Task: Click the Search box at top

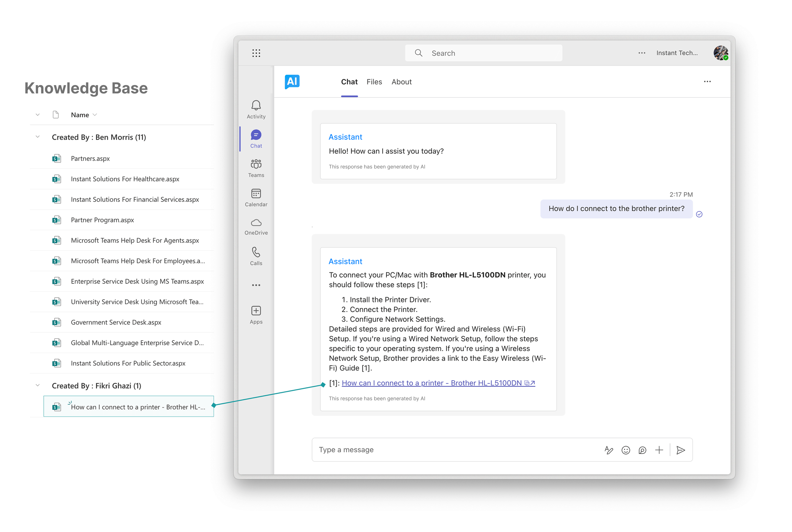Action: coord(483,53)
